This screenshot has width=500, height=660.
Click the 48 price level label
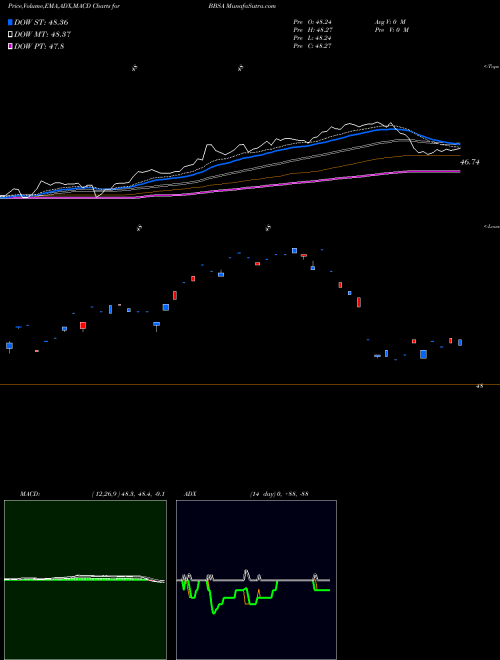[x=479, y=386]
